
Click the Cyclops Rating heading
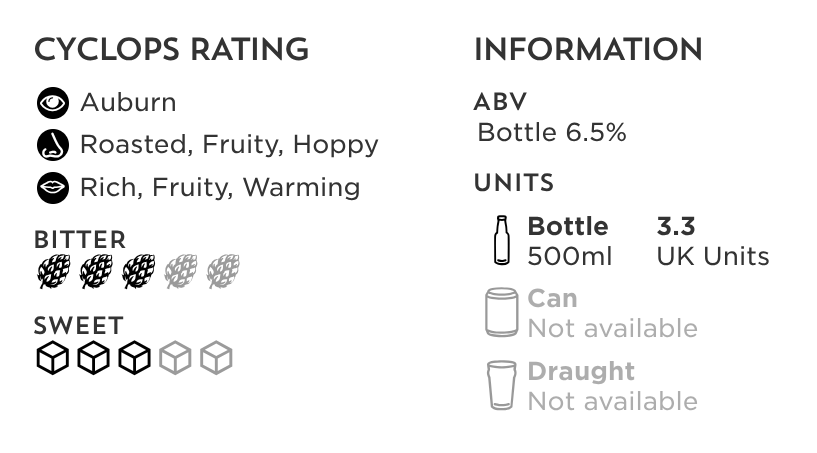[171, 50]
